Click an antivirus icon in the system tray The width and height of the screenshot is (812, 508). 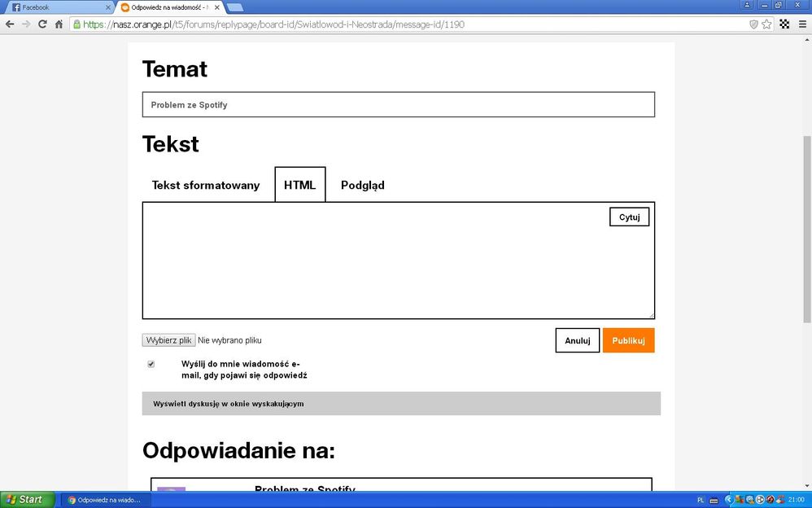tap(771, 499)
